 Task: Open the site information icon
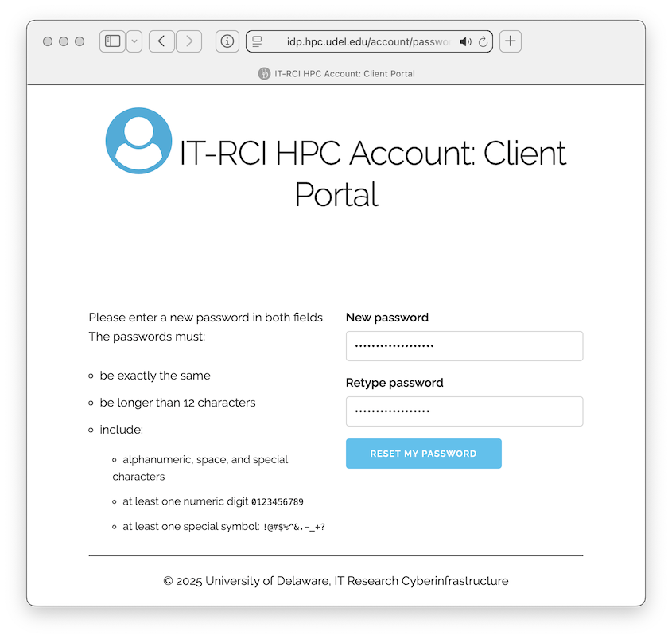(x=227, y=41)
